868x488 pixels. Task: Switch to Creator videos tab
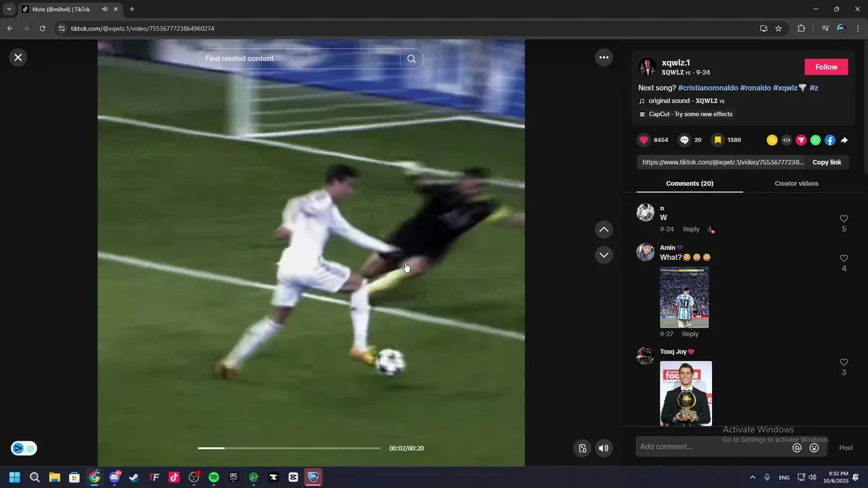click(796, 184)
